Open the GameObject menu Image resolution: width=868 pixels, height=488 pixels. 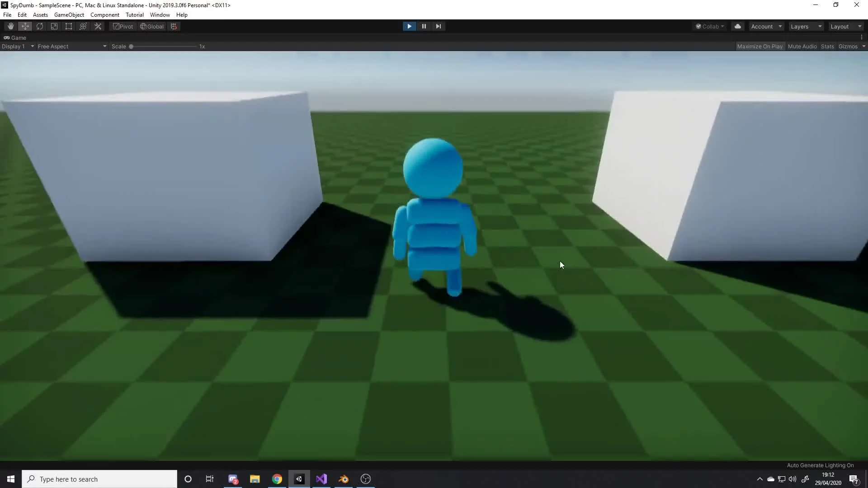click(x=69, y=15)
